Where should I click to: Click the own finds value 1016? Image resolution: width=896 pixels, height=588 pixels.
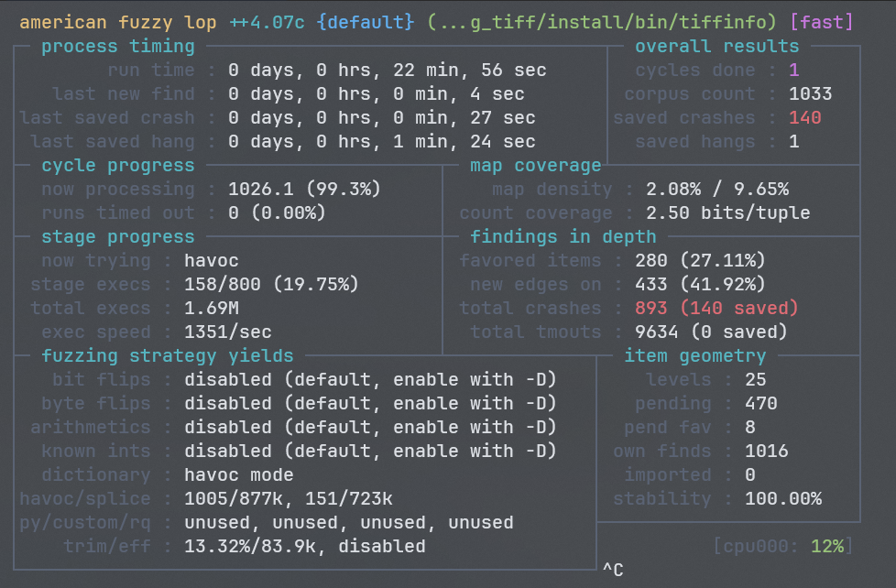(x=766, y=452)
